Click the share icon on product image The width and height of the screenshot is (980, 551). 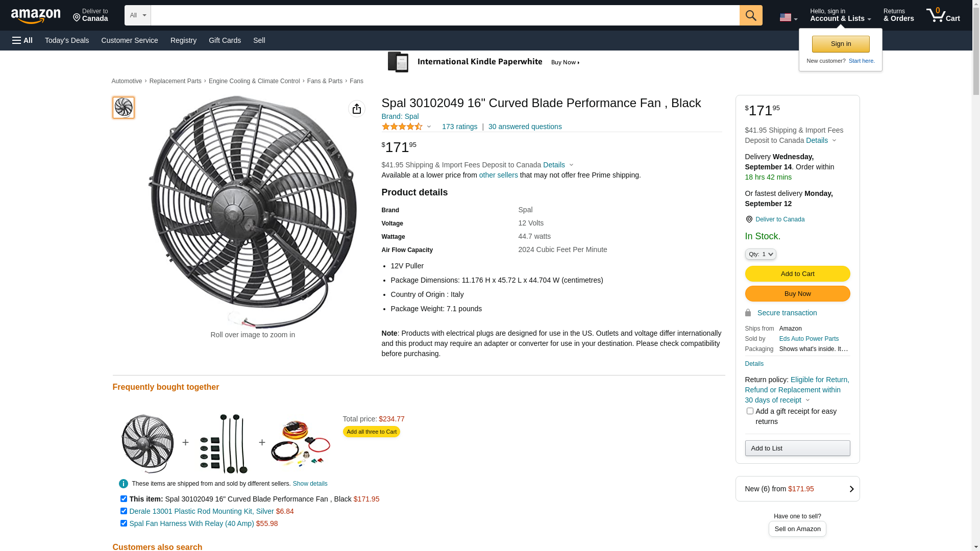tap(356, 109)
